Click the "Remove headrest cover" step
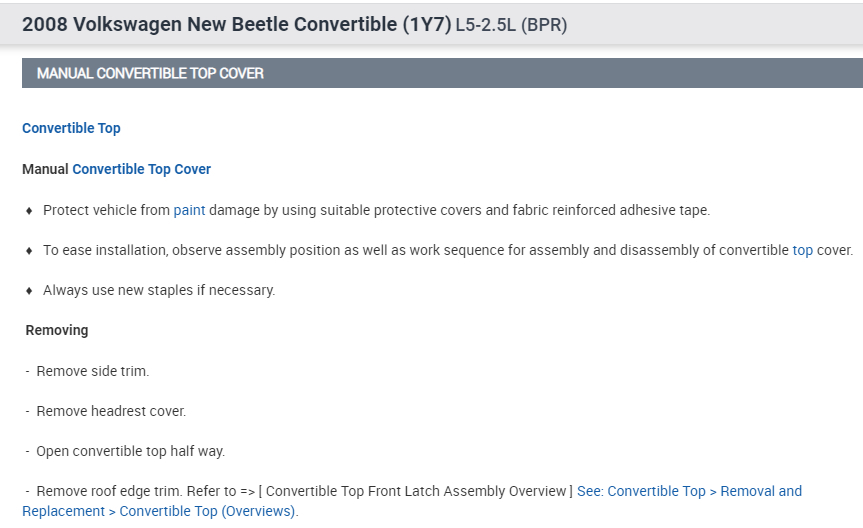This screenshot has width=863, height=528. [111, 411]
